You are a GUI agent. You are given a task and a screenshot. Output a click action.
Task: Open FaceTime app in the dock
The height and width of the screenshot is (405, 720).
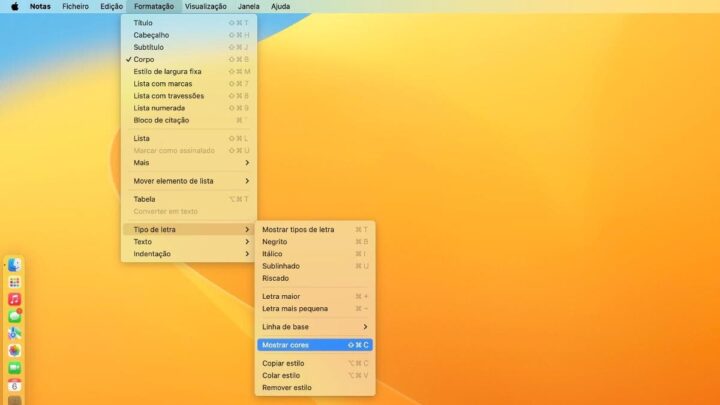14,368
